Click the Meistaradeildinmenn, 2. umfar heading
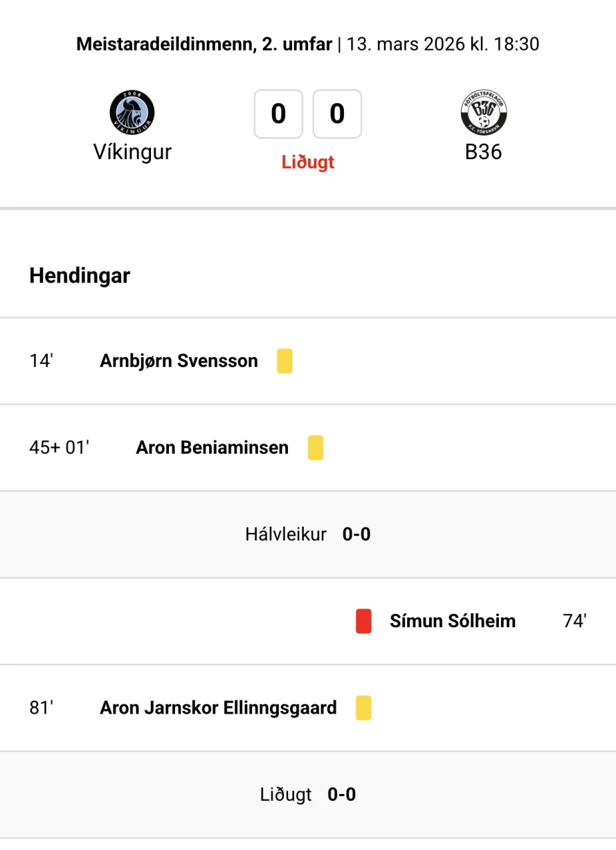616x850 pixels. [203, 44]
